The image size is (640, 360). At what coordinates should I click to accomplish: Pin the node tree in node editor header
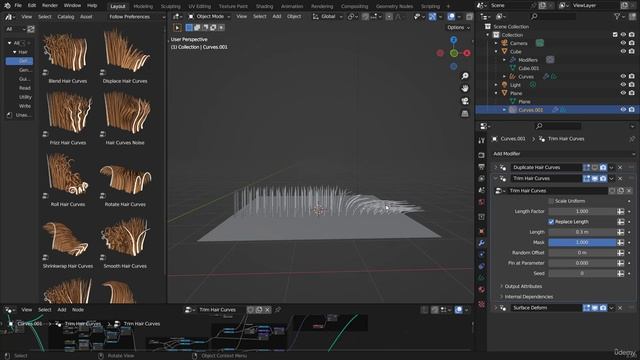pyautogui.click(x=278, y=310)
